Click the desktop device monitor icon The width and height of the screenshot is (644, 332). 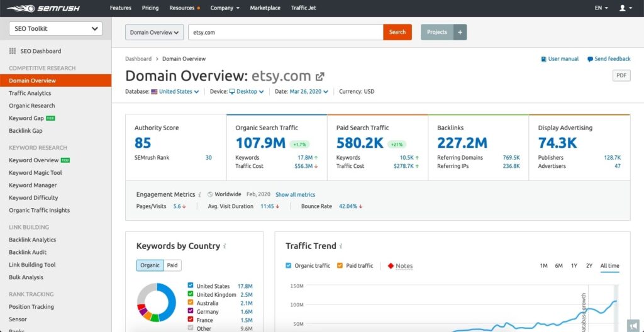click(x=232, y=92)
